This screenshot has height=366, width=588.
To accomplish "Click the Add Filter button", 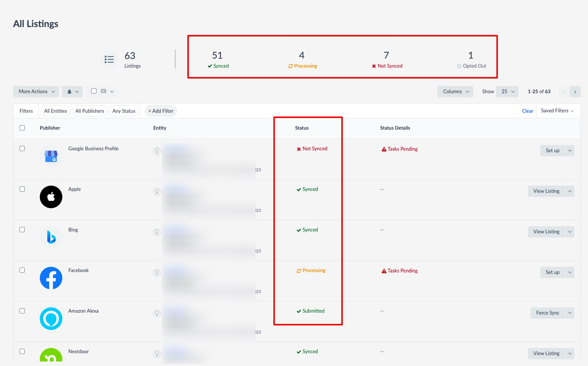I will 161,111.
